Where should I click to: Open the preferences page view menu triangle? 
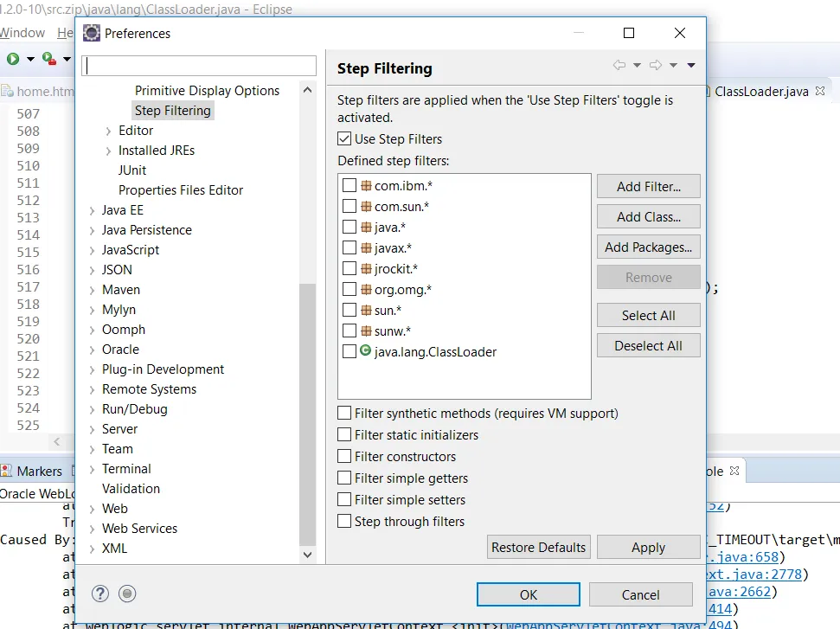coord(691,66)
